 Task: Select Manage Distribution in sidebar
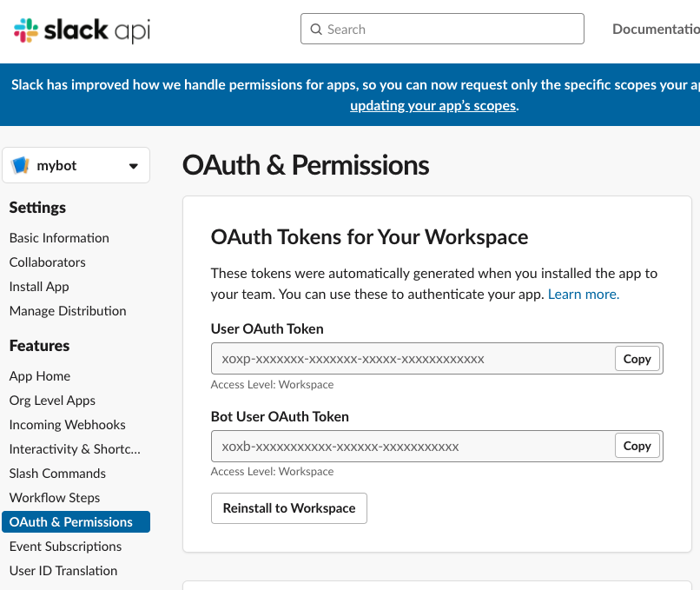pyautogui.click(x=68, y=311)
